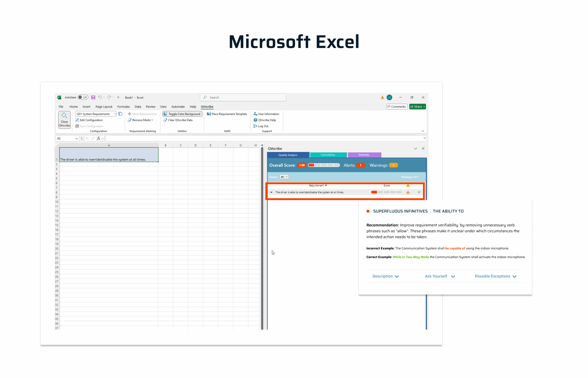This screenshot has height=378, width=588.
Task: Click Clear QVscribe Data eraser
Action: (178, 120)
